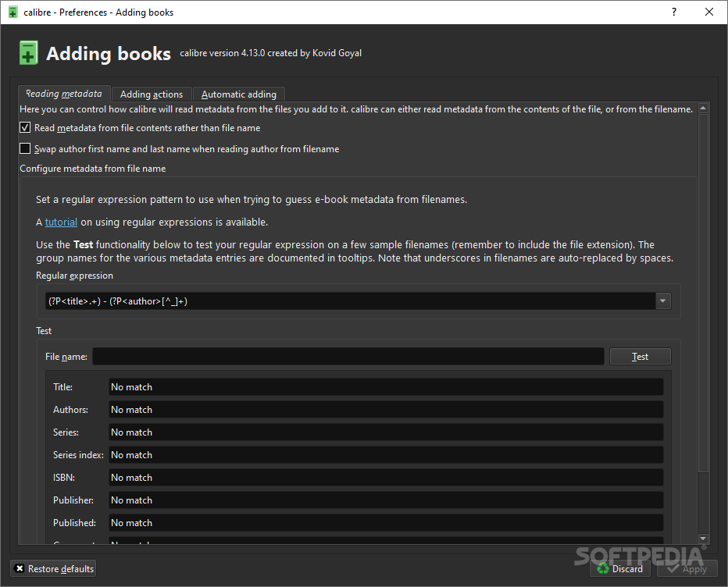This screenshot has width=728, height=587.
Task: Click the Discard button
Action: pyautogui.click(x=620, y=568)
